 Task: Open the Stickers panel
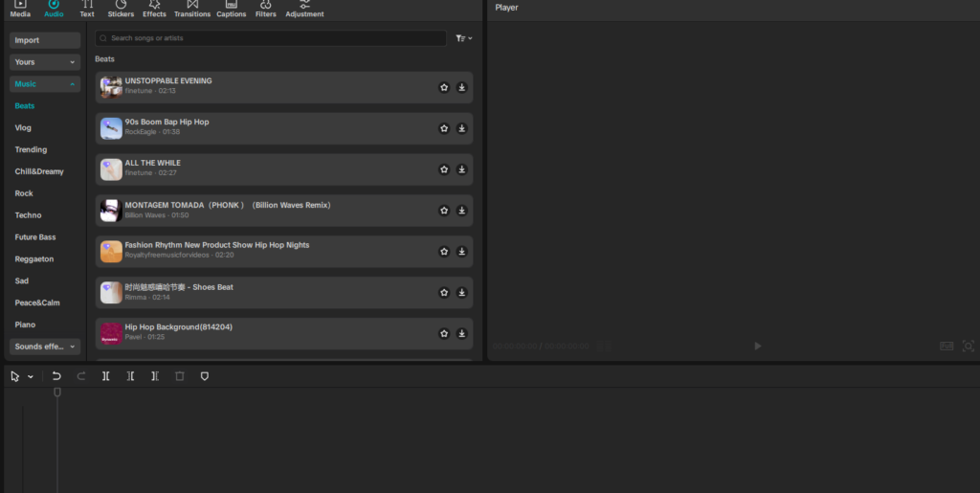tap(121, 10)
